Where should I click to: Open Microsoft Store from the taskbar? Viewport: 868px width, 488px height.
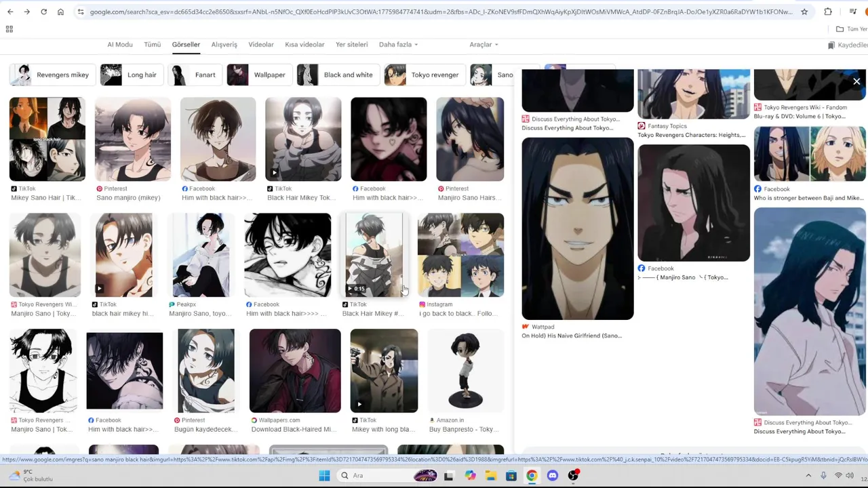coord(511,475)
